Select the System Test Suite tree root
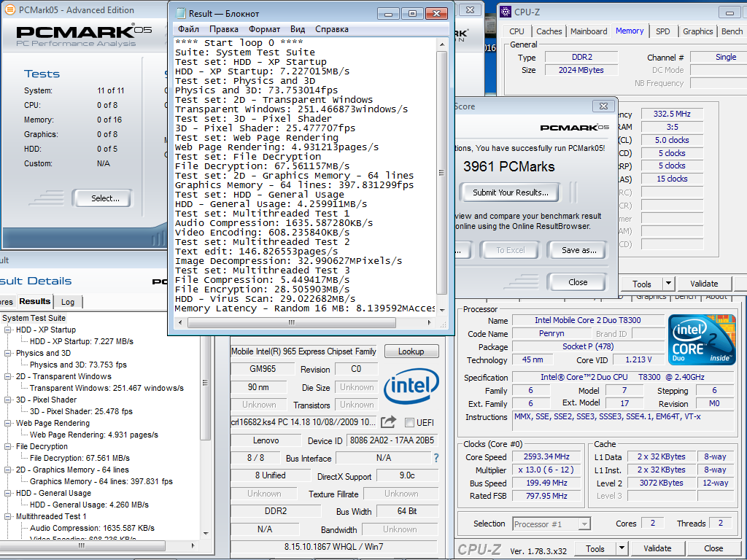 [34, 318]
